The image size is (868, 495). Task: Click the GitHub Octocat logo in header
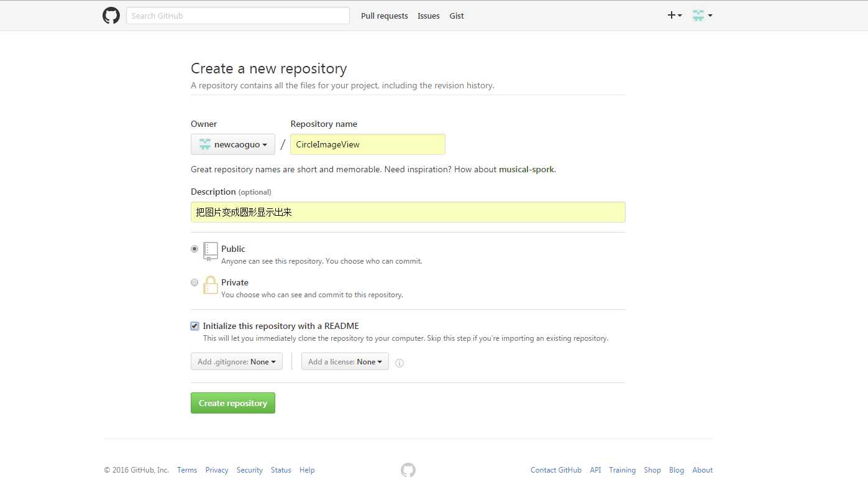[x=111, y=16]
